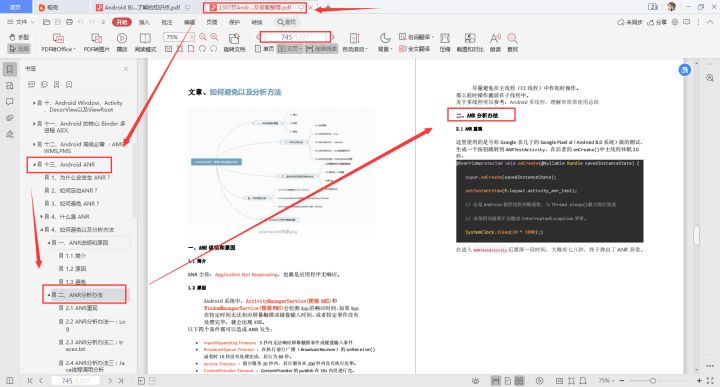This screenshot has height=387, width=720.
Task: Select the Start (开始) ribbon tab
Action: pos(122,22)
